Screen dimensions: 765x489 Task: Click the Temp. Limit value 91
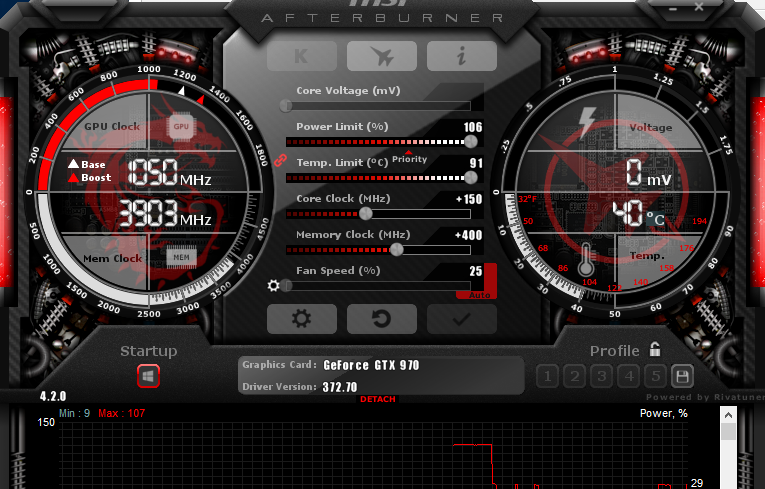coord(476,163)
